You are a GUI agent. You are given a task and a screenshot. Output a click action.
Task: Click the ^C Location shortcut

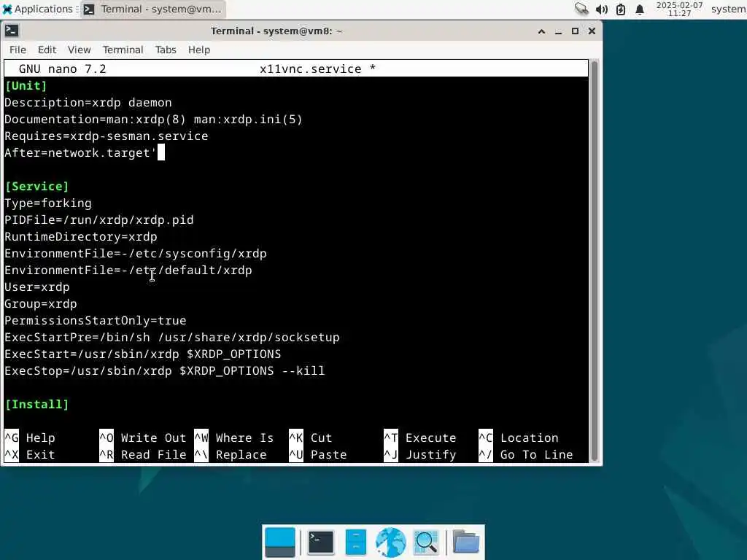pyautogui.click(x=519, y=437)
